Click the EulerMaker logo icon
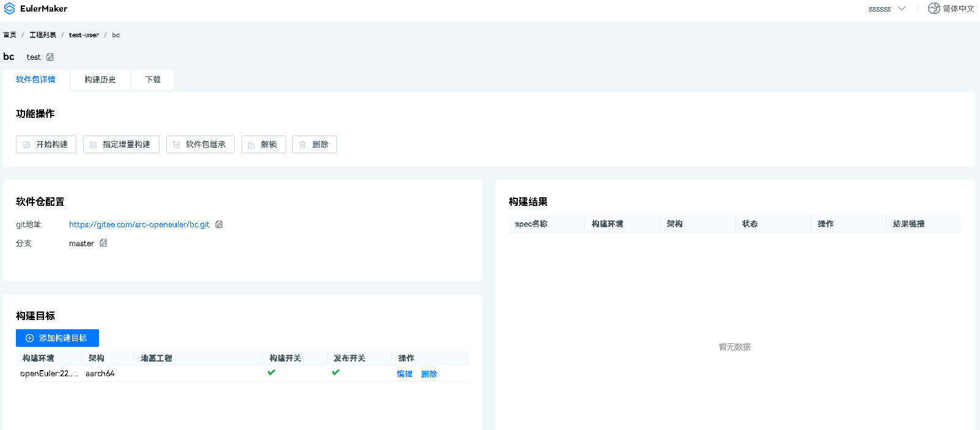 click(9, 9)
